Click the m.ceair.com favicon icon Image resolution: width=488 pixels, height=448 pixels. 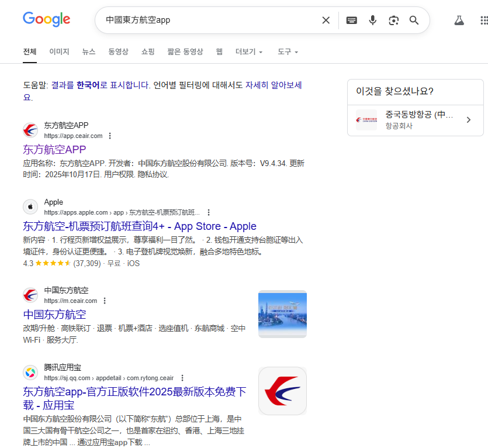[30, 295]
